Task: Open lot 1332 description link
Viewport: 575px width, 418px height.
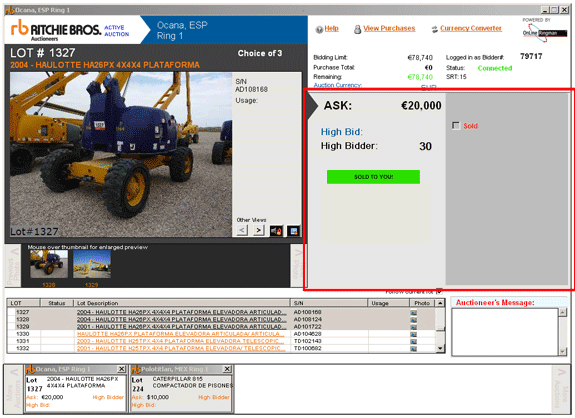Action: click(181, 348)
